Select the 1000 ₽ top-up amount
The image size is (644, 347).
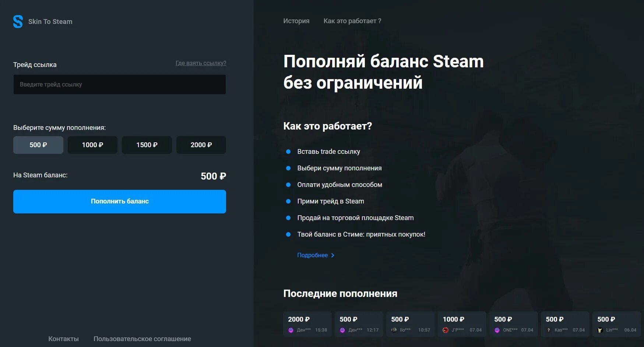point(92,145)
